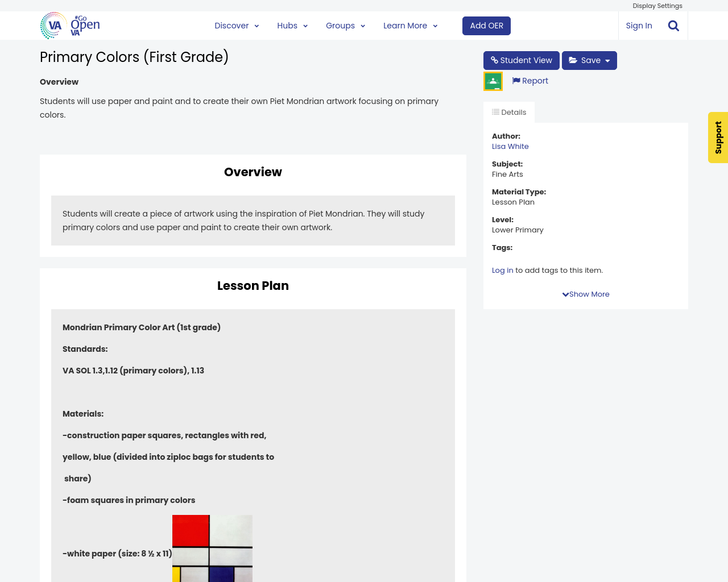728x582 pixels.
Task: Expand the Discover menu
Action: point(237,26)
